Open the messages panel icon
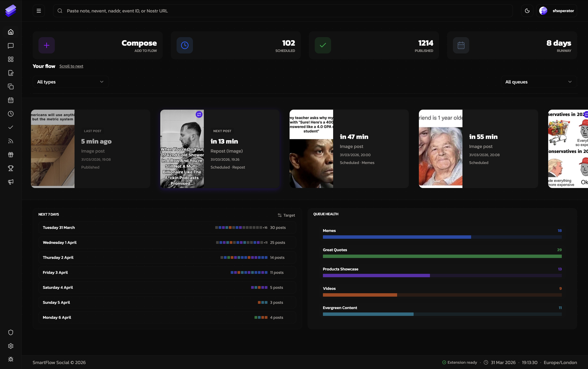Screen dimensions: 588x369 (x=11, y=46)
